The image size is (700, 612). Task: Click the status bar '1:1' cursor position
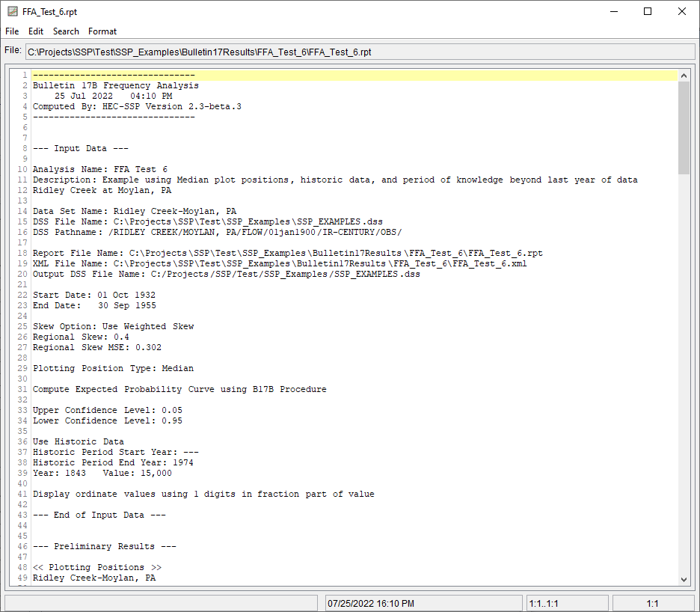click(x=653, y=604)
